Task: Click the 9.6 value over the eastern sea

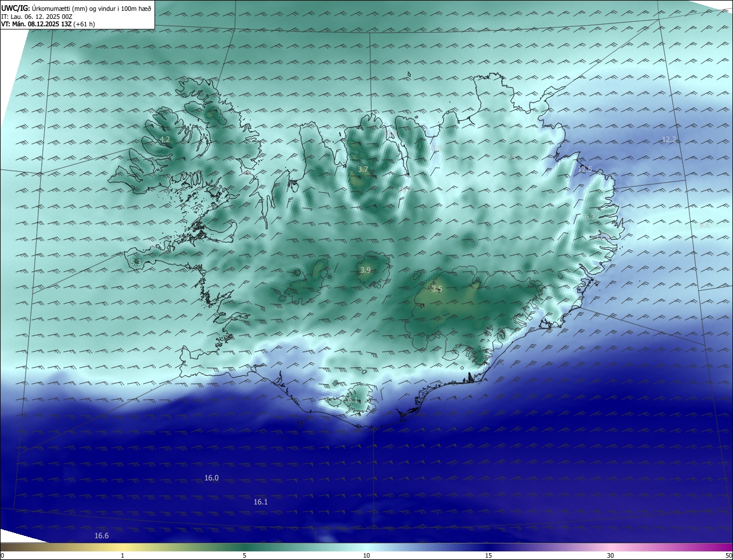Action: point(704,226)
